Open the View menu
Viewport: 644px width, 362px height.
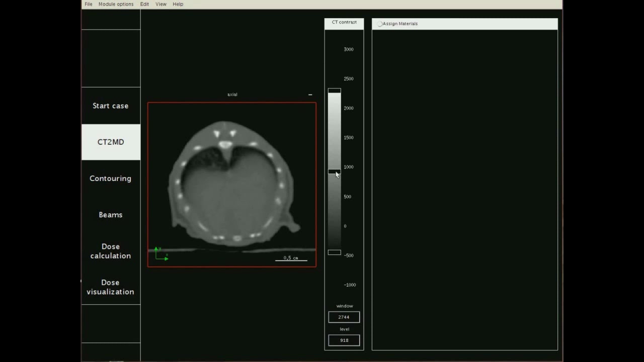[x=161, y=4]
